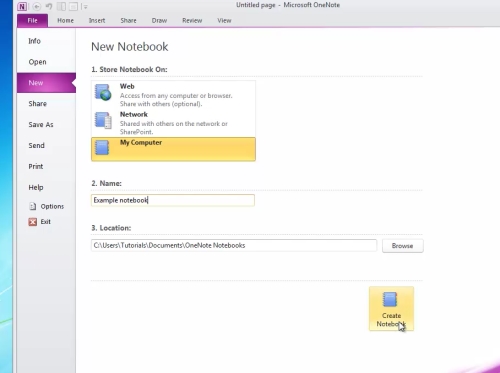Click the 'Access from any computer or browser.' text
This screenshot has height=373, width=500.
[x=176, y=96]
